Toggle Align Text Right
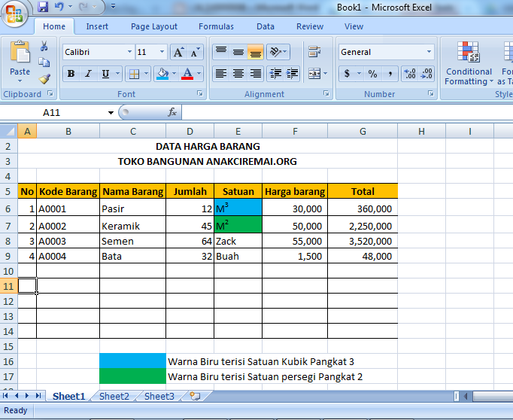The image size is (513, 420). 255,74
